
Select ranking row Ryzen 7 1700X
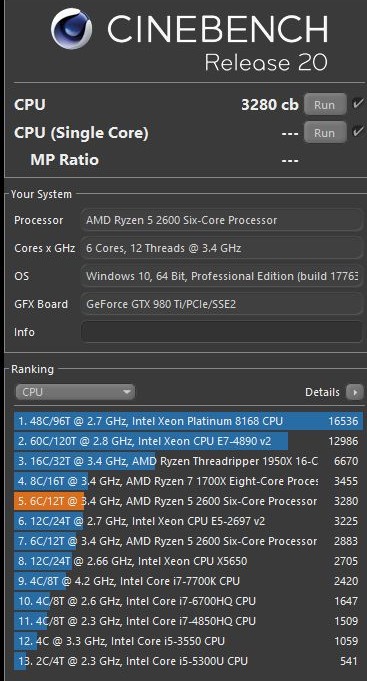pos(188,481)
